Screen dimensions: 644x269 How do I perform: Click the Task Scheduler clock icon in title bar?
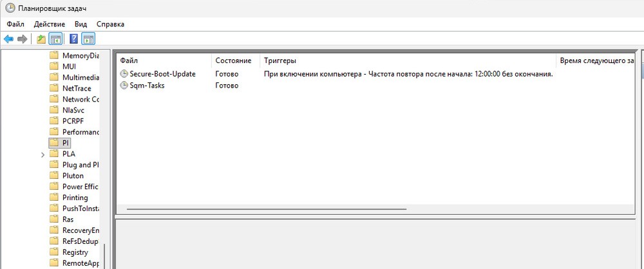10,8
